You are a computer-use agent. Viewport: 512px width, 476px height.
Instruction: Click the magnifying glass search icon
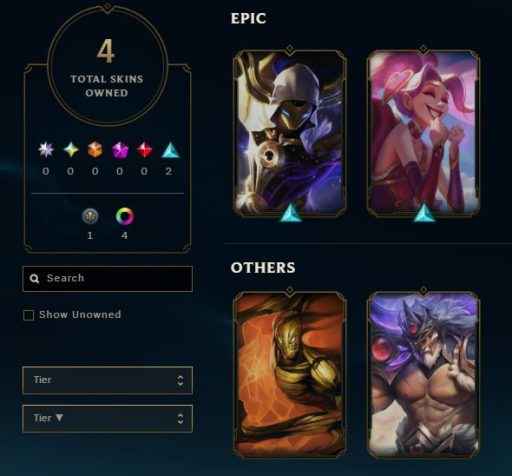pyautogui.click(x=34, y=279)
